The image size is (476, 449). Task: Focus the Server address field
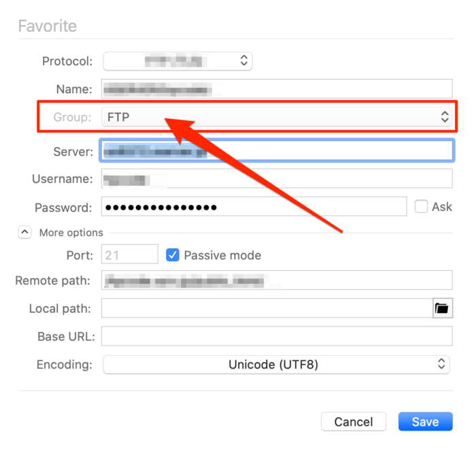[276, 150]
